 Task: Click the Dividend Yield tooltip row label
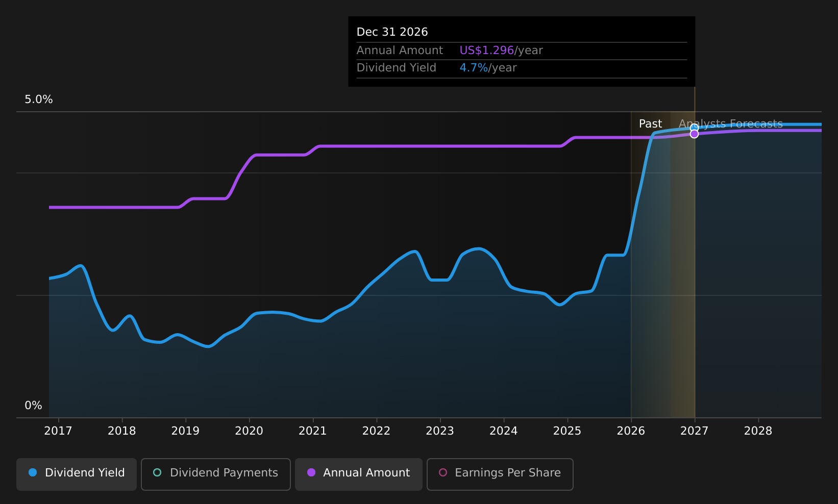click(397, 68)
